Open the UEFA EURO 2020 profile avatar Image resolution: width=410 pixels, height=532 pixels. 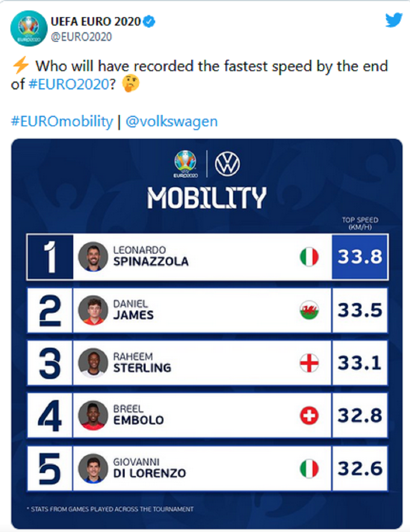28,28
